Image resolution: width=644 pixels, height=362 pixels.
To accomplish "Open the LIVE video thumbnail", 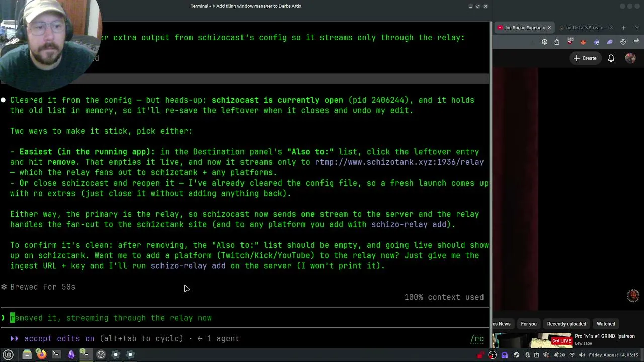I will click(x=532, y=340).
